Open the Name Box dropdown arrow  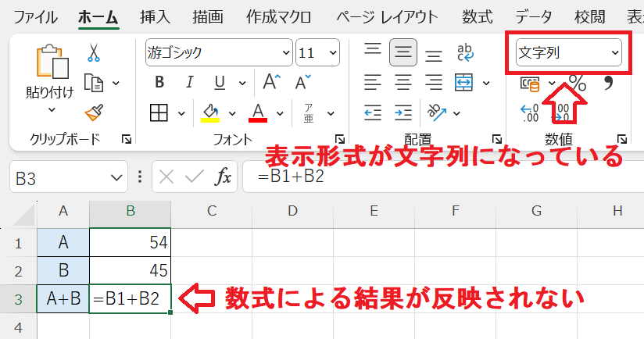tap(116, 178)
